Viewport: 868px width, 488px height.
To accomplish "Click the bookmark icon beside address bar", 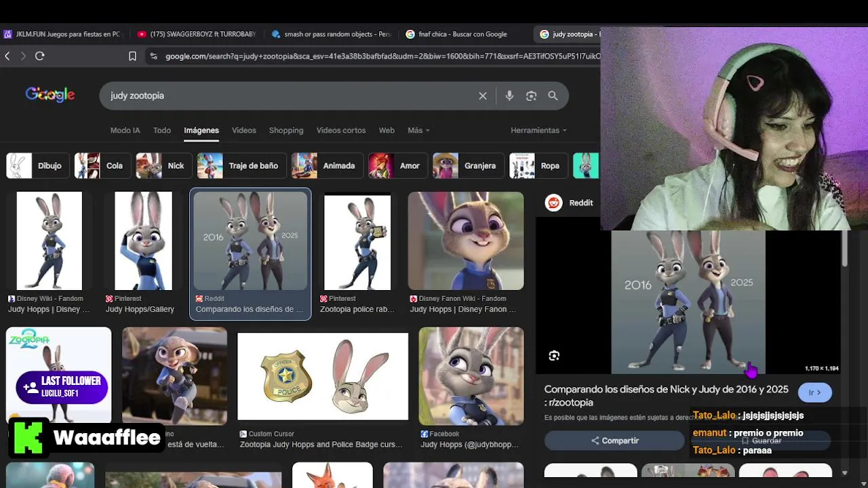I will pyautogui.click(x=133, y=56).
